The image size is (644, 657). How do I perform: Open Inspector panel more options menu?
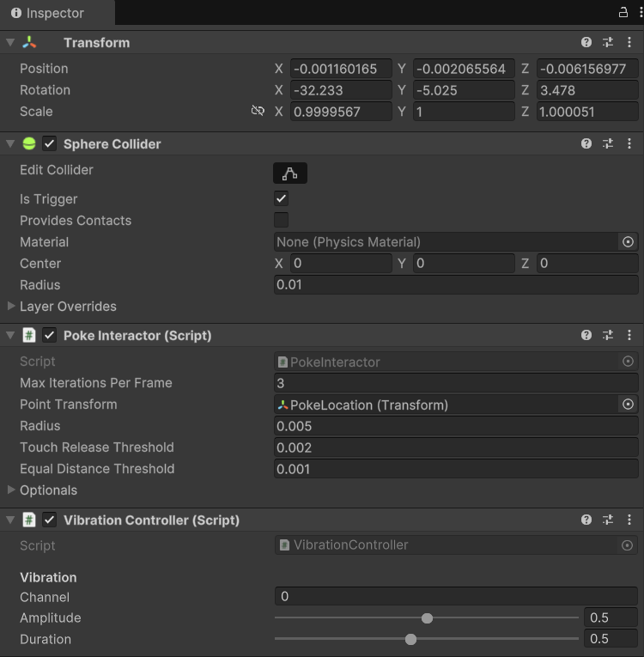click(x=641, y=13)
